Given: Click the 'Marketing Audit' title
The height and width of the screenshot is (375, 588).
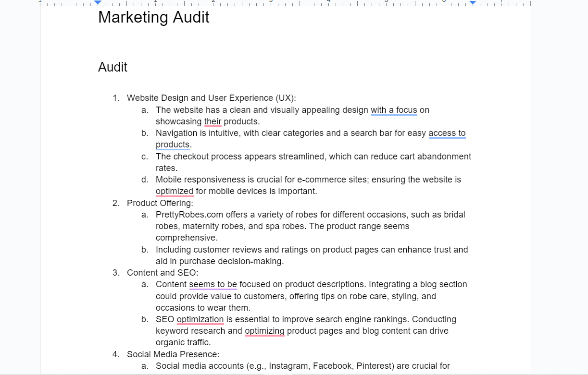Looking at the screenshot, I should tap(154, 17).
